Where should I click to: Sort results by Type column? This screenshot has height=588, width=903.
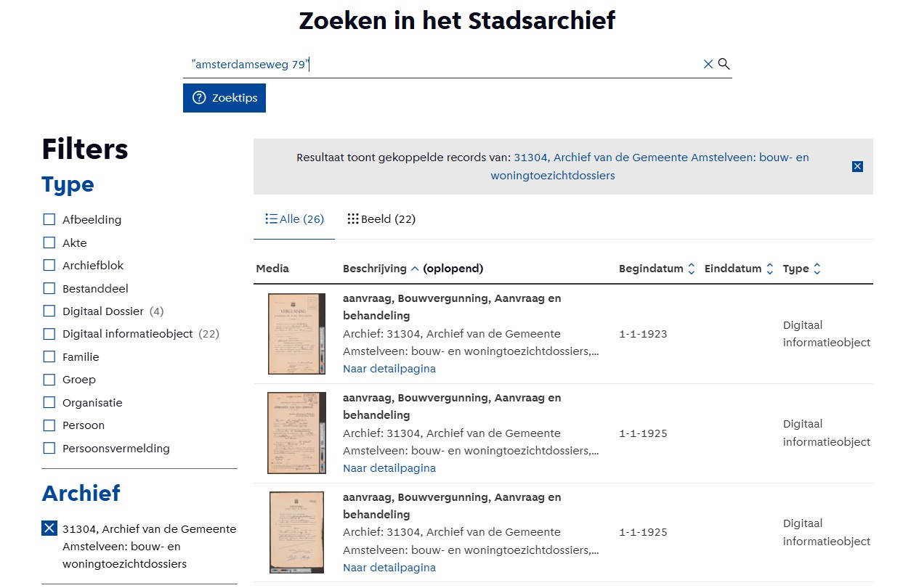pos(802,269)
